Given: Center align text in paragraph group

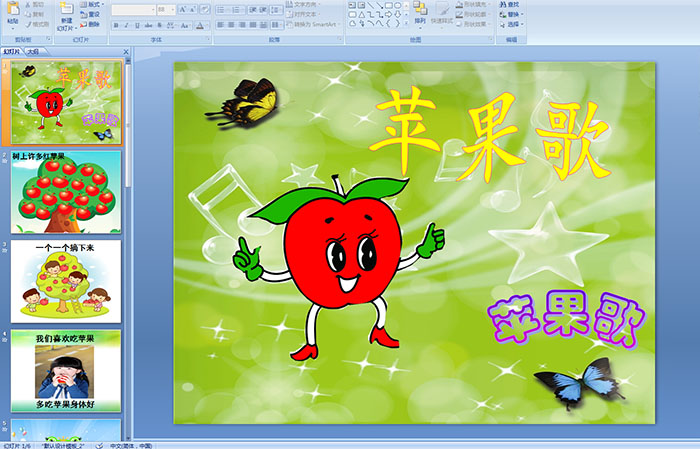Looking at the screenshot, I should coord(231,25).
